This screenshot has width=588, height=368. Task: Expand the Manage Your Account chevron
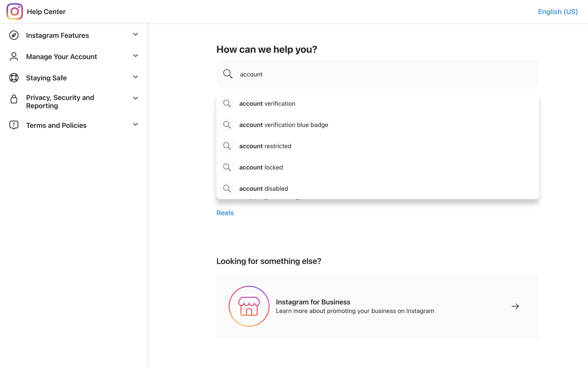pos(135,56)
